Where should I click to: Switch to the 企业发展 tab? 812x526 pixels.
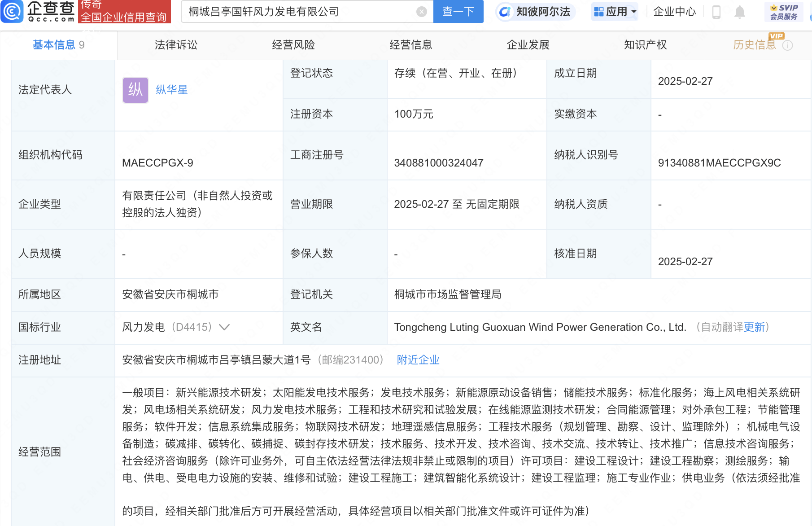point(528,45)
